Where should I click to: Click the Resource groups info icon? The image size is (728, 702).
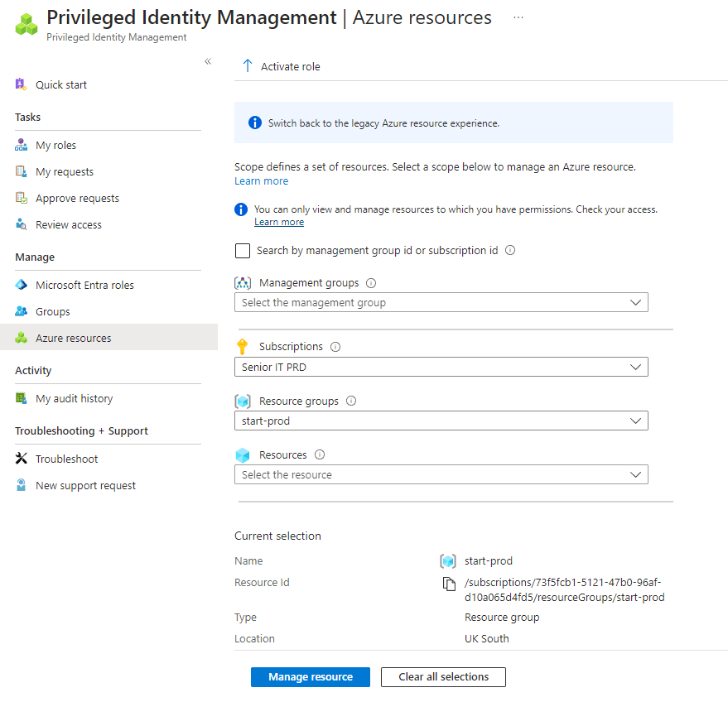pyautogui.click(x=351, y=401)
